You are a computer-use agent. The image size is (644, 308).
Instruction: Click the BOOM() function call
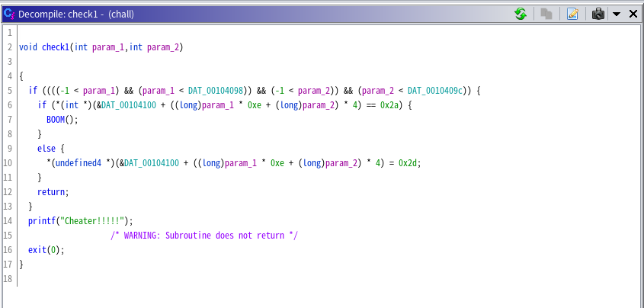pos(62,120)
